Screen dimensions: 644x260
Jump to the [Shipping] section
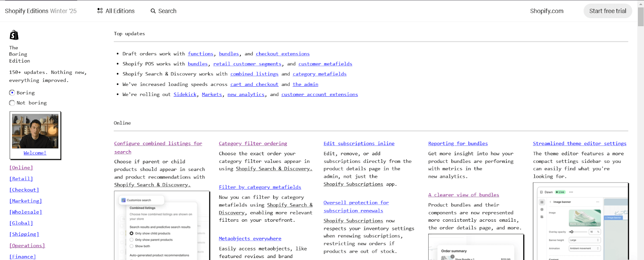(x=24, y=234)
